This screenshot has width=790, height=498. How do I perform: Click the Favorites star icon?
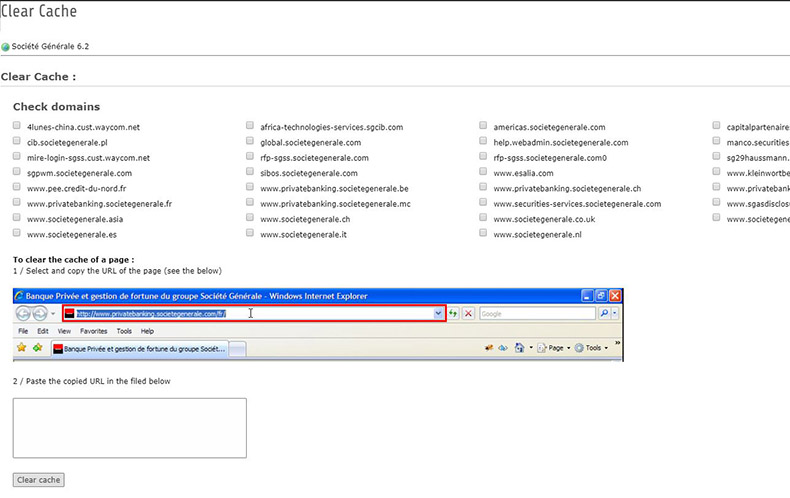tap(21, 347)
